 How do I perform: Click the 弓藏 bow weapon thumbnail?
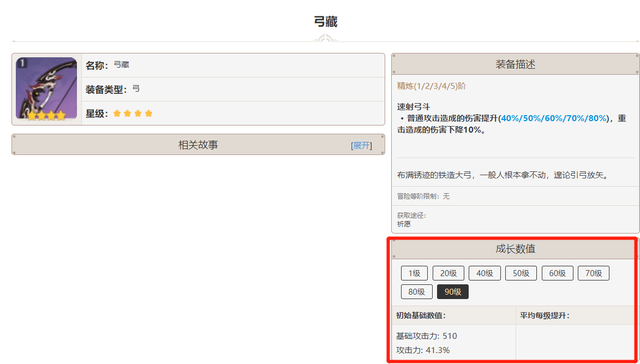(47, 89)
